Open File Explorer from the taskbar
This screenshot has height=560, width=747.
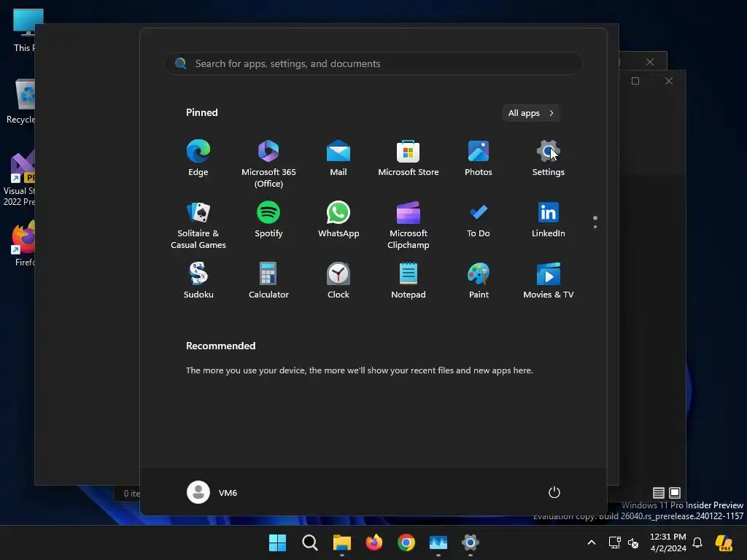[x=341, y=542]
